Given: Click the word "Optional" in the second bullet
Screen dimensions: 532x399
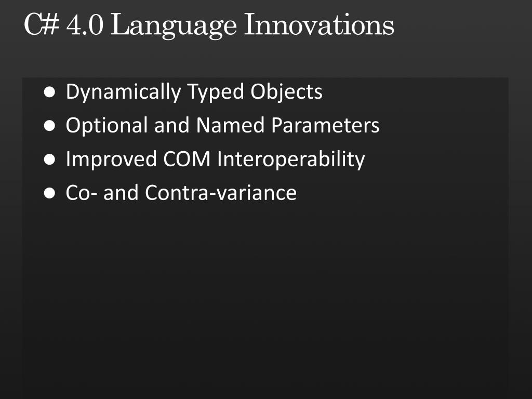Looking at the screenshot, I should (x=107, y=126).
